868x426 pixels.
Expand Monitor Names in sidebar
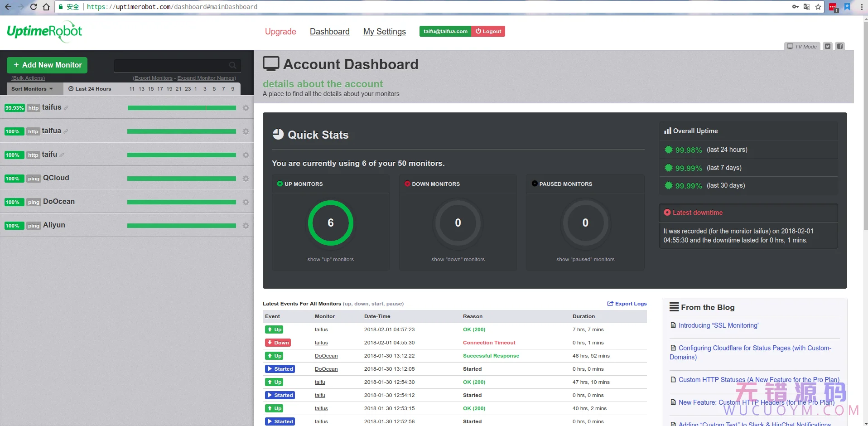(x=207, y=78)
